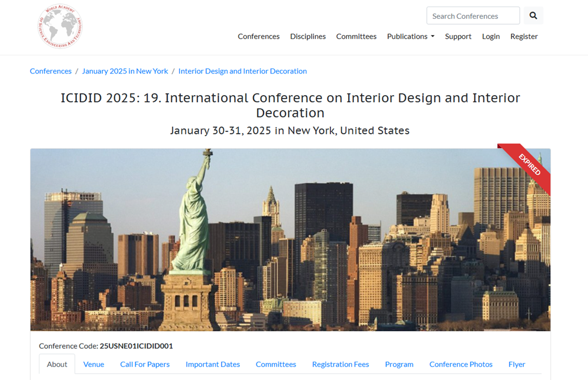The image size is (588, 380).
Task: Open Interior Design and Interior Decoration breadcrumb
Action: 242,71
